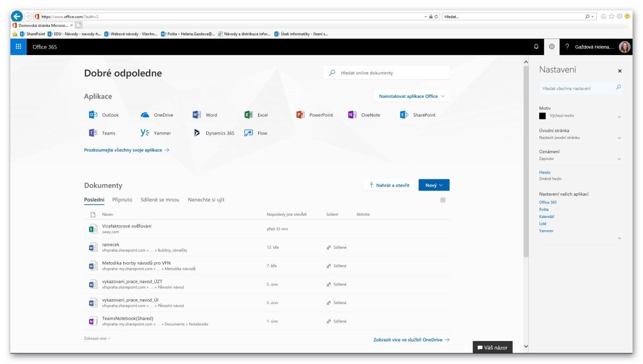Collapse the Nastavení vašich aplikací section

[619, 238]
